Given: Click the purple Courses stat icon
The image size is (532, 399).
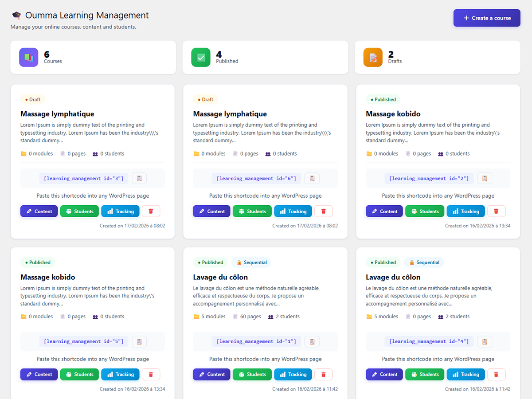Looking at the screenshot, I should pos(29,58).
